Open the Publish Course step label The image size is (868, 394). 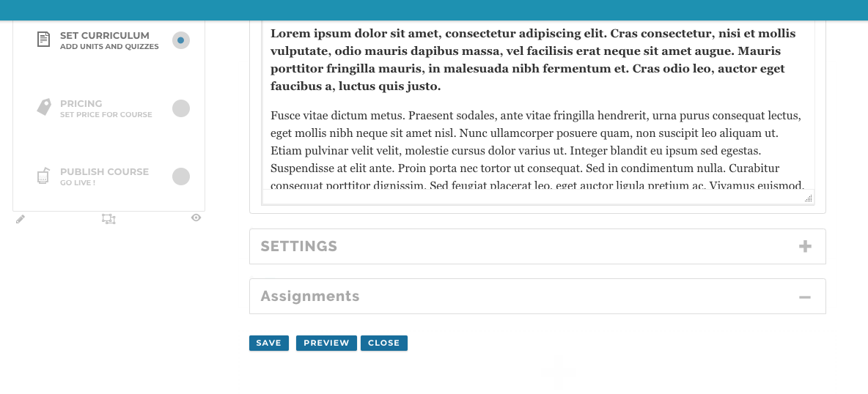click(x=104, y=172)
